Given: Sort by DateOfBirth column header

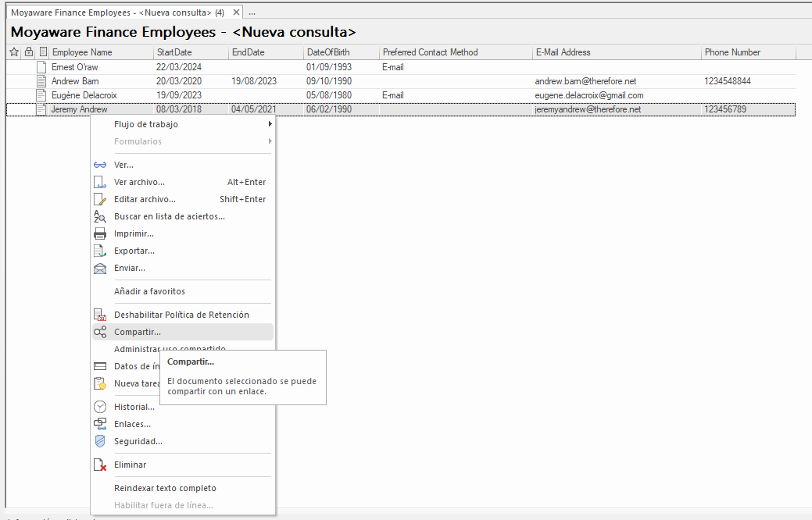Looking at the screenshot, I should [x=342, y=52].
